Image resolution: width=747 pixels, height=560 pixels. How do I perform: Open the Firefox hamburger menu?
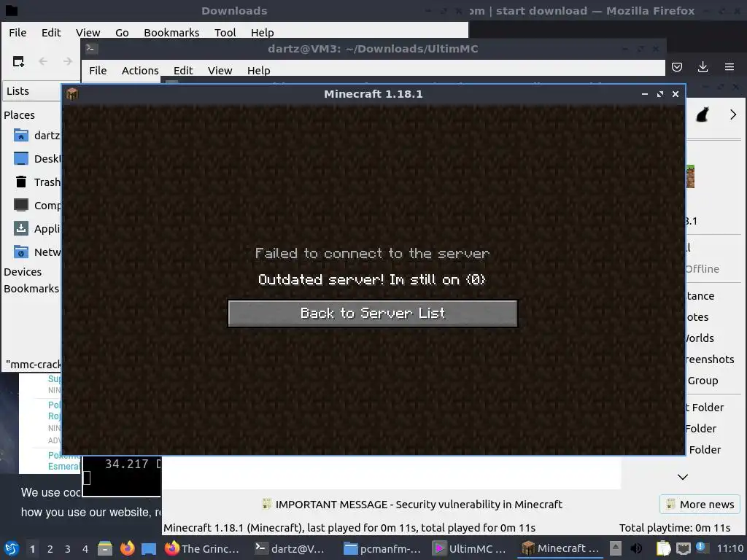(729, 67)
